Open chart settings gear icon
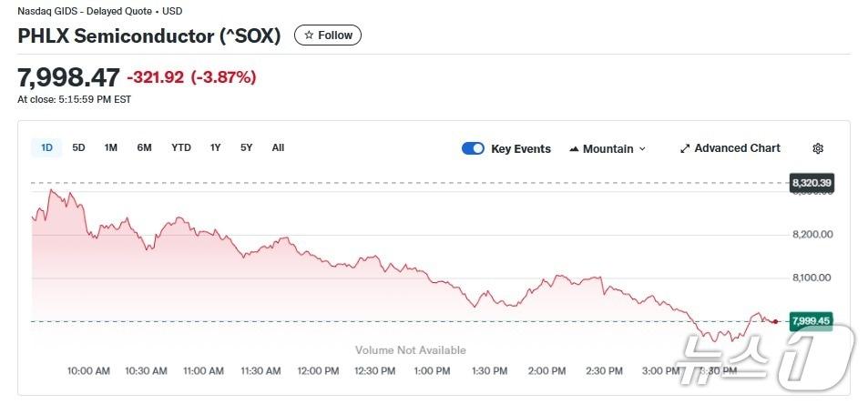 pos(818,148)
